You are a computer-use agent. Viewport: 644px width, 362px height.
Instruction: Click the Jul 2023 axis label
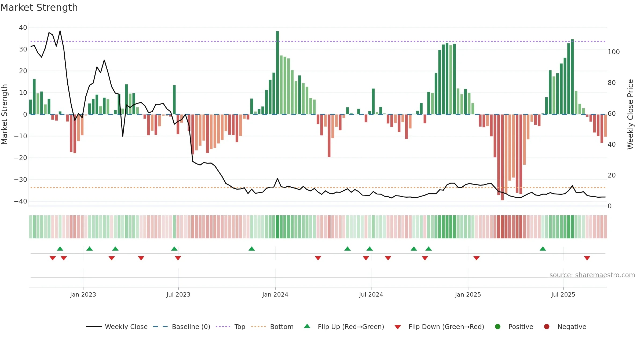click(x=178, y=294)
